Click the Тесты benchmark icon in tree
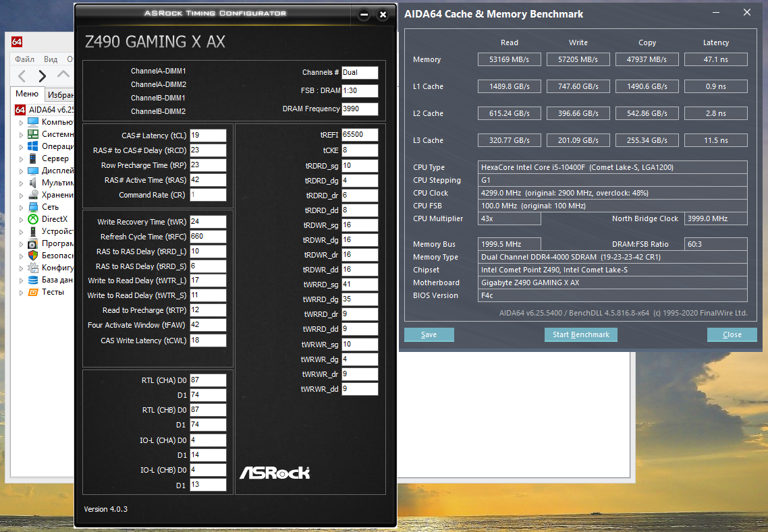The width and height of the screenshot is (768, 532). (x=33, y=292)
